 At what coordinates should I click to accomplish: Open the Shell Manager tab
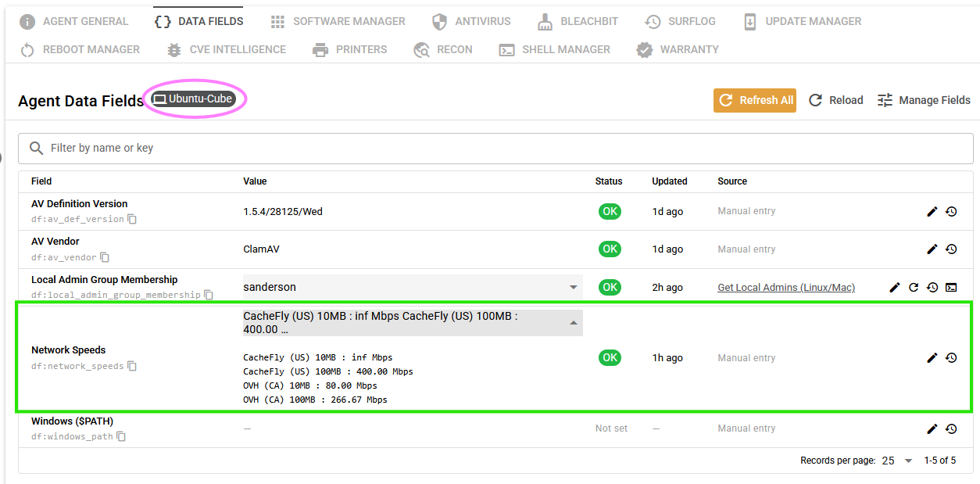tap(554, 49)
